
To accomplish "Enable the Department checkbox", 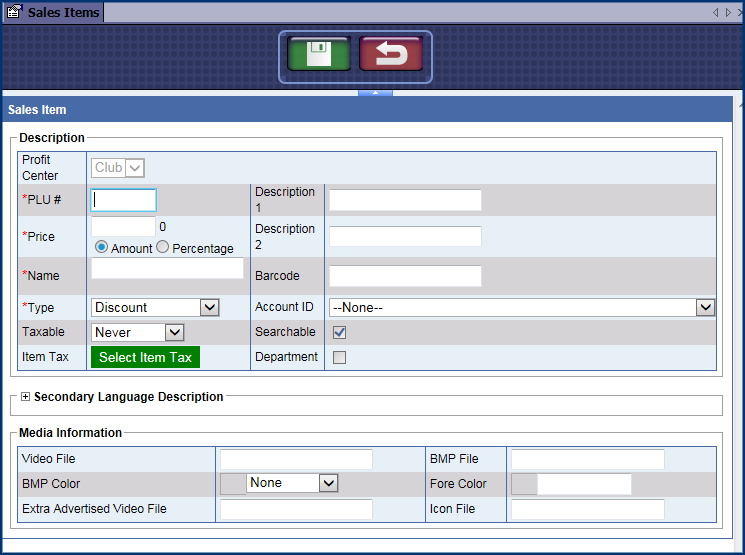I will coord(339,358).
